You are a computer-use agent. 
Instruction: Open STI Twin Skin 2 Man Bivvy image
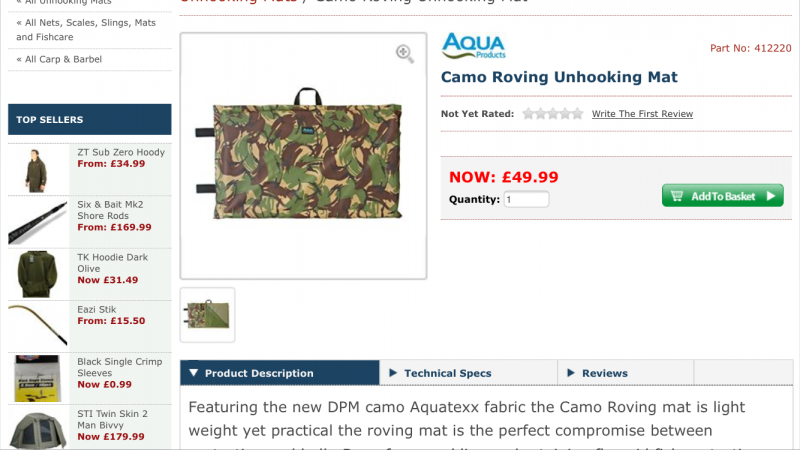pos(38,428)
